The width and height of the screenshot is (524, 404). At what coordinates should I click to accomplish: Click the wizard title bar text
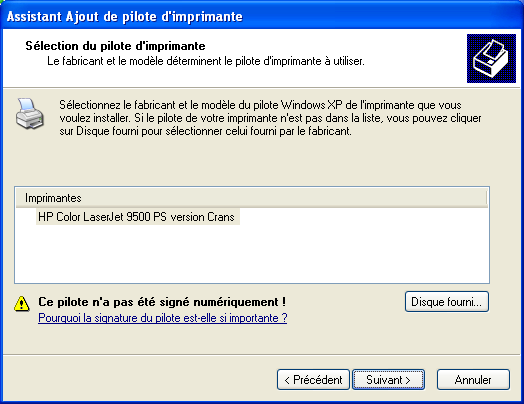point(125,16)
